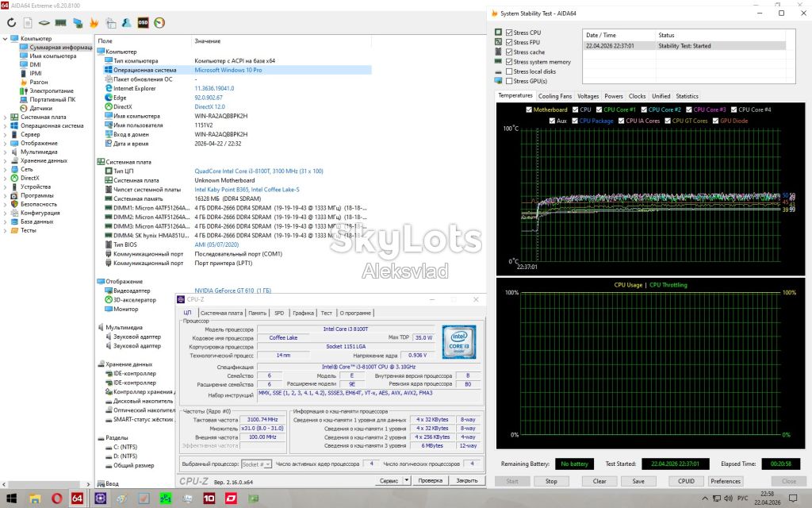Viewport: 812px width, 508px height.
Task: Click the green 2P-1 taskbar icon
Action: click(166, 498)
